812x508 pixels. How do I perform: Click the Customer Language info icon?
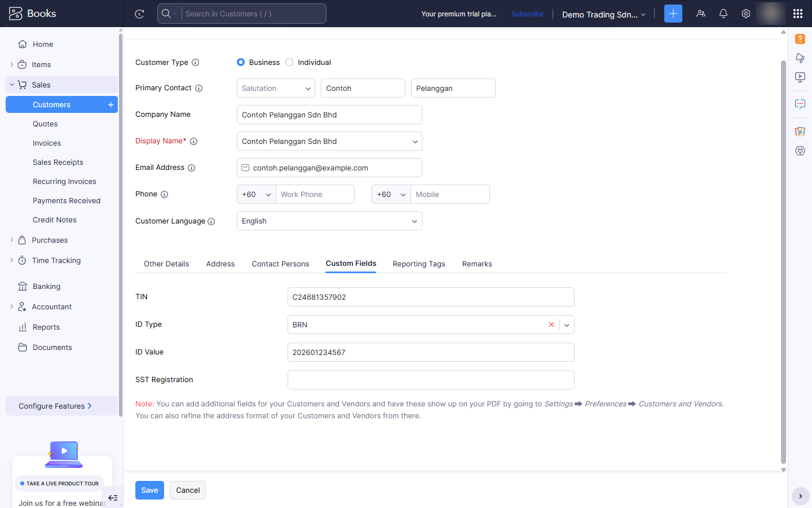click(x=211, y=221)
